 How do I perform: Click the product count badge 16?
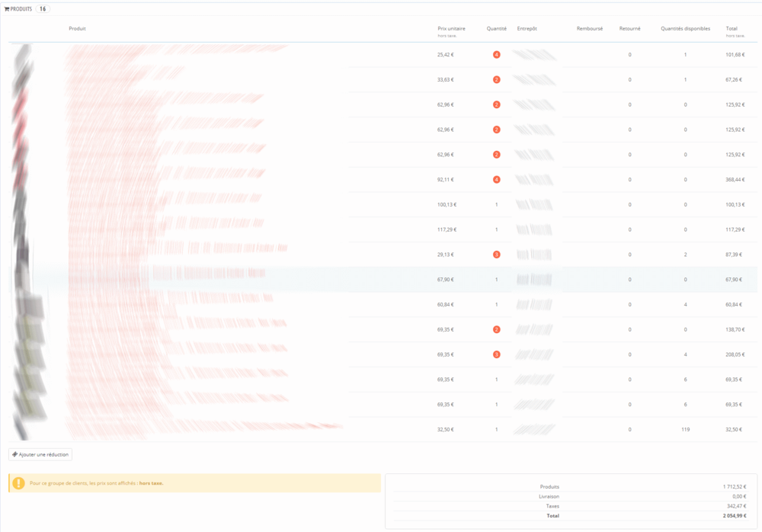coord(43,8)
